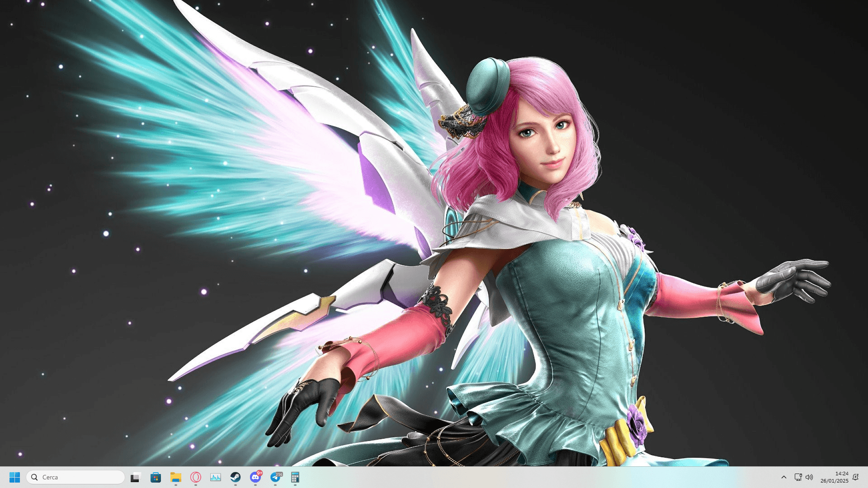
Task: Open Steam from the taskbar
Action: 235,477
